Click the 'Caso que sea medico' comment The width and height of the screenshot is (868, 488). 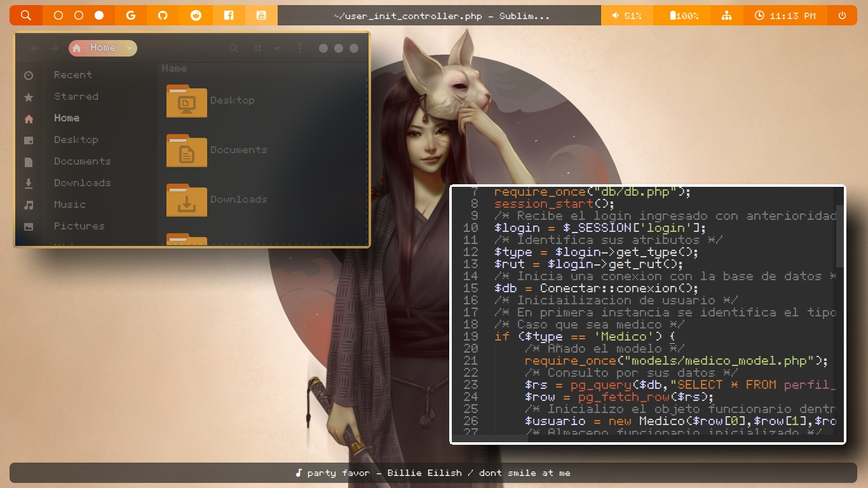point(589,325)
